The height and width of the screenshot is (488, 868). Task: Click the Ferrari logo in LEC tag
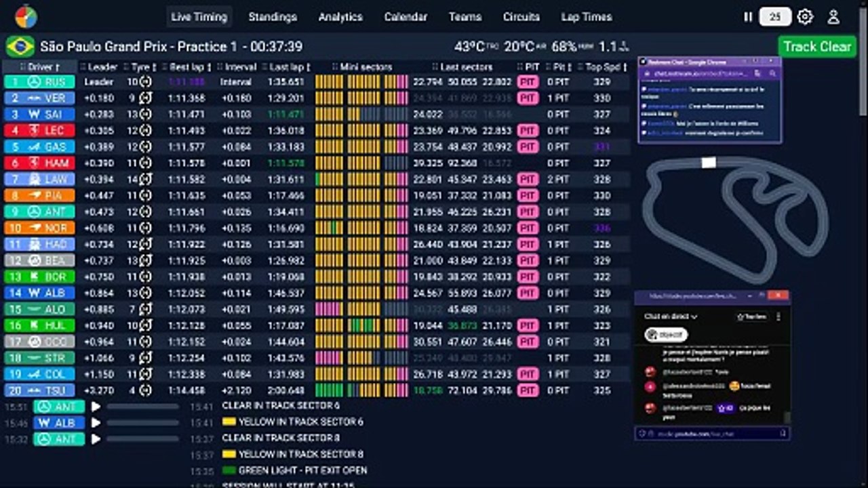pos(33,131)
